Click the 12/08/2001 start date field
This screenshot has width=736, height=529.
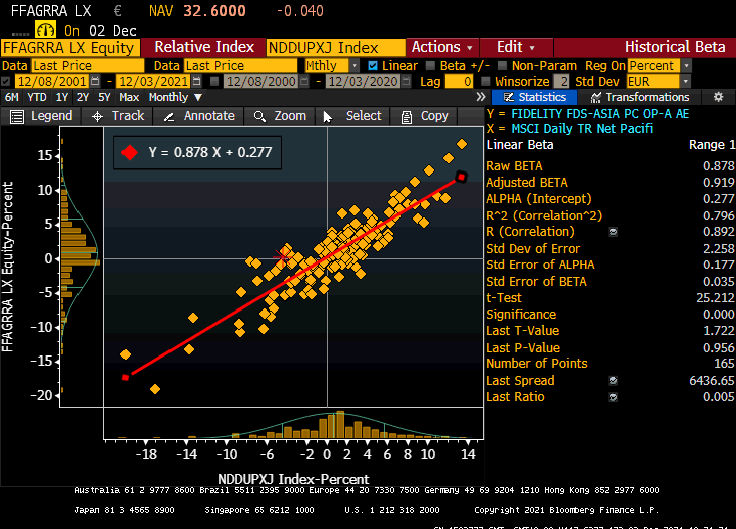point(52,81)
